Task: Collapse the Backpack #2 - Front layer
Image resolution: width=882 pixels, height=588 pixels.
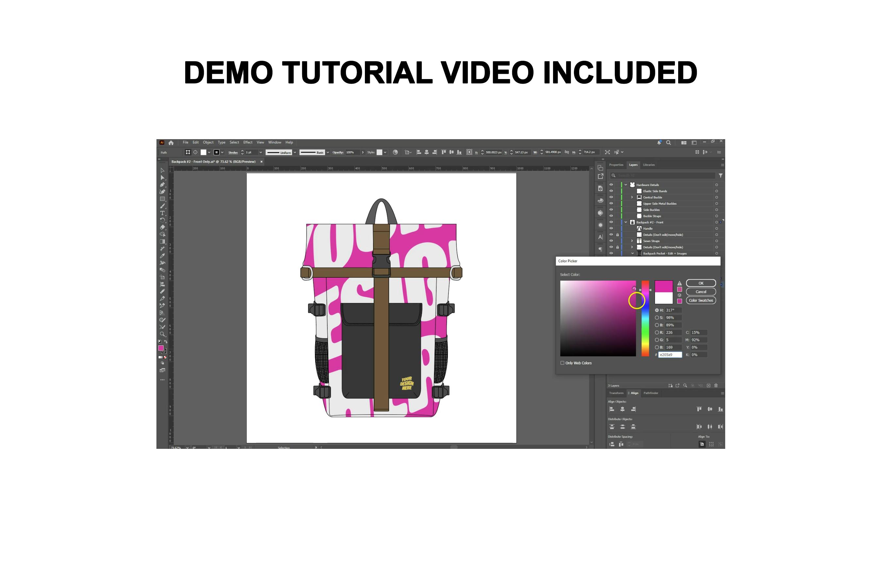Action: point(626,222)
